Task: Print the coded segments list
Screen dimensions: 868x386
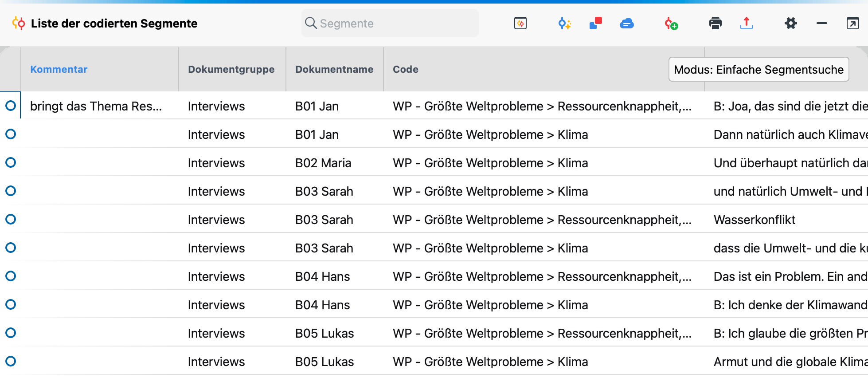Action: (x=716, y=23)
